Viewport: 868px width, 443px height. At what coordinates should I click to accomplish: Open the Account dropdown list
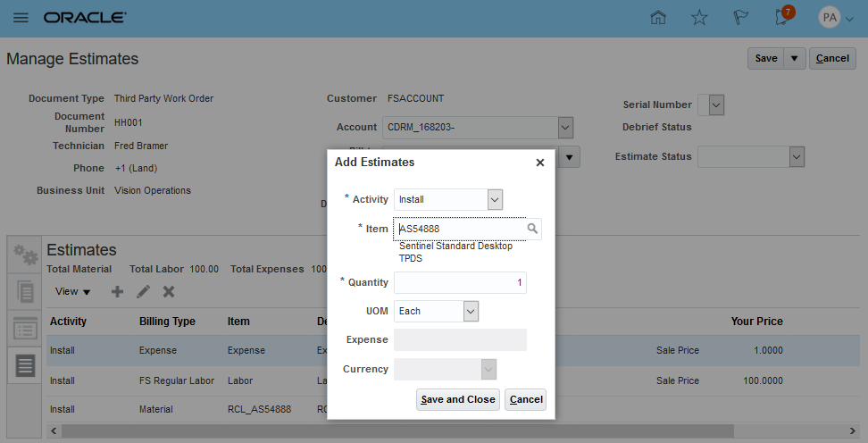click(565, 128)
